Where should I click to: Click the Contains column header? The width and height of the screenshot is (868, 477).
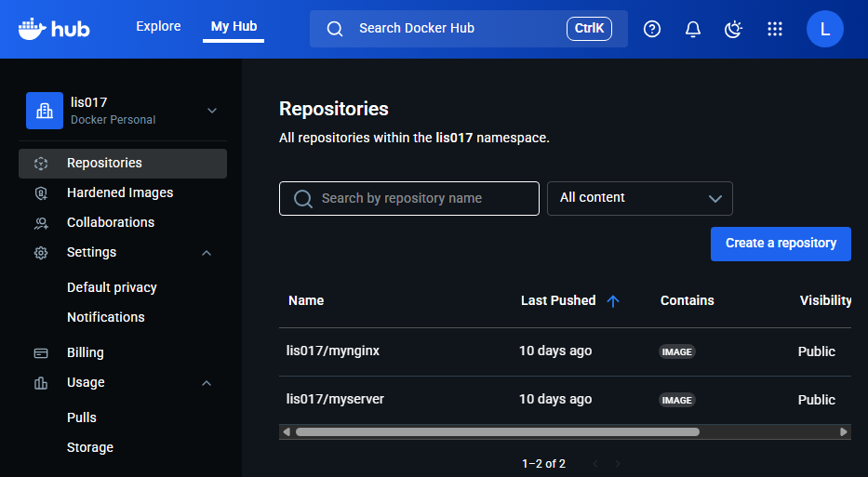pos(687,301)
